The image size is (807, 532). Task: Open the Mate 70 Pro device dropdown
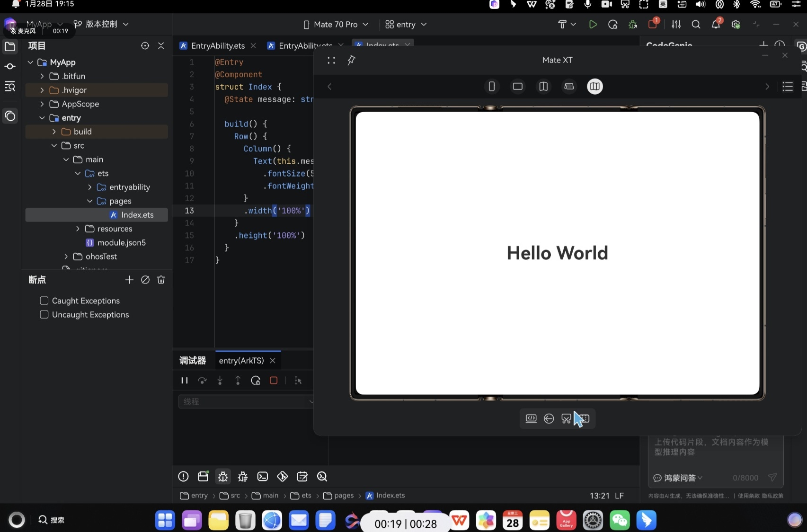(336, 25)
